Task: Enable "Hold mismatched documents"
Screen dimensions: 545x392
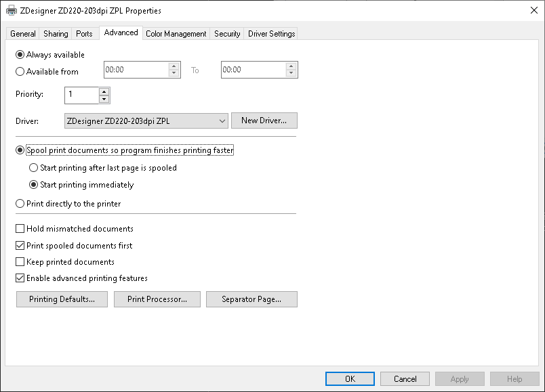Action: [20, 228]
